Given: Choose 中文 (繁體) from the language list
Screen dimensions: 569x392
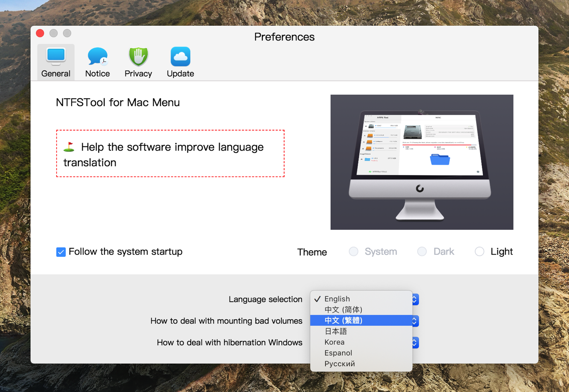Looking at the screenshot, I should pos(361,320).
